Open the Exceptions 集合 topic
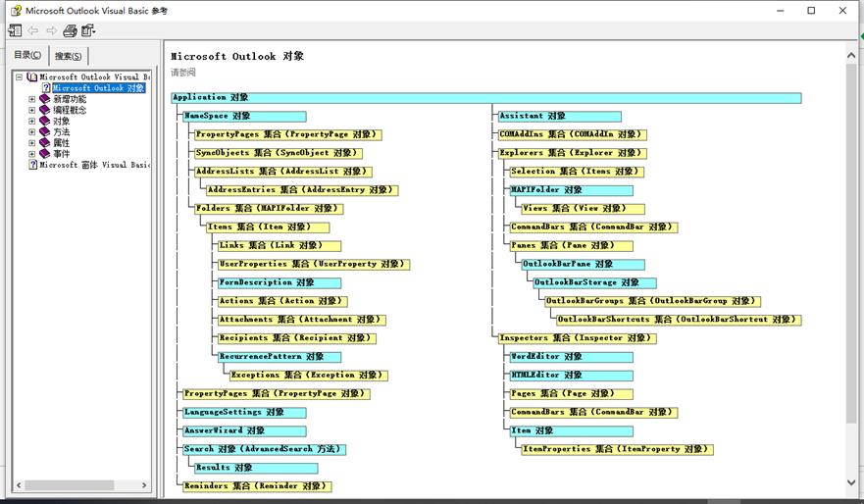 click(x=309, y=376)
